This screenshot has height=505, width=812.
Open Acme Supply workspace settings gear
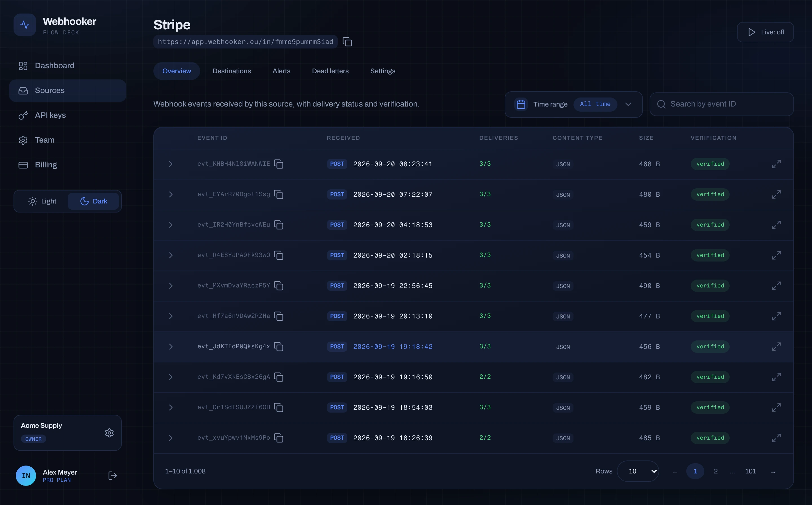pyautogui.click(x=109, y=433)
